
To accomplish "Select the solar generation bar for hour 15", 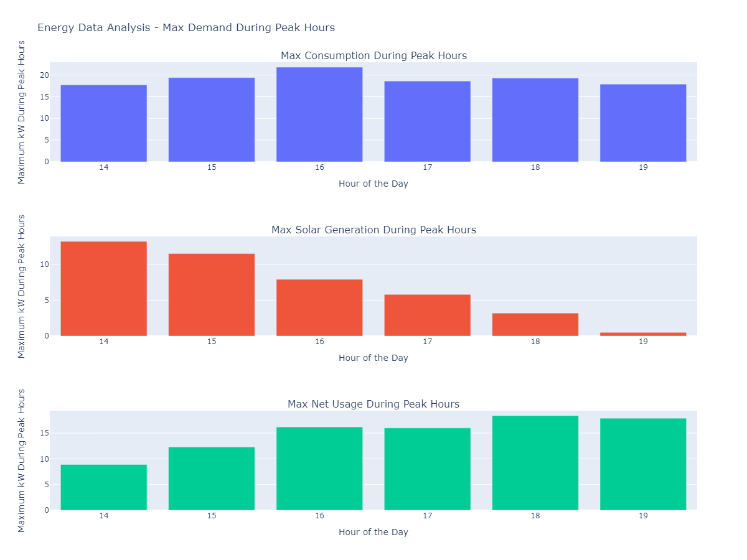I will (212, 295).
